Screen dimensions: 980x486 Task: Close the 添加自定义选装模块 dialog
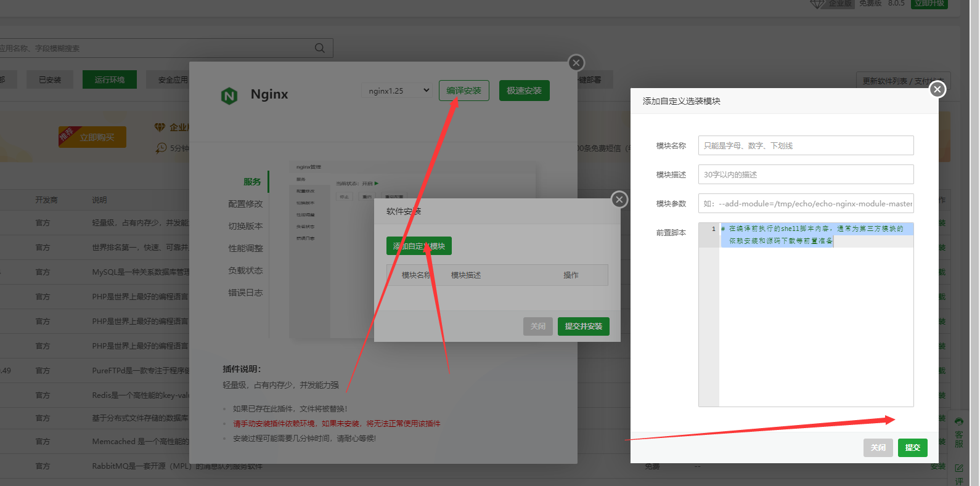tap(937, 89)
